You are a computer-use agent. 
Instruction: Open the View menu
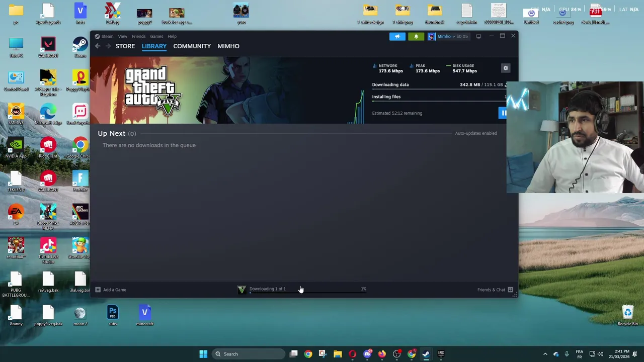122,36
